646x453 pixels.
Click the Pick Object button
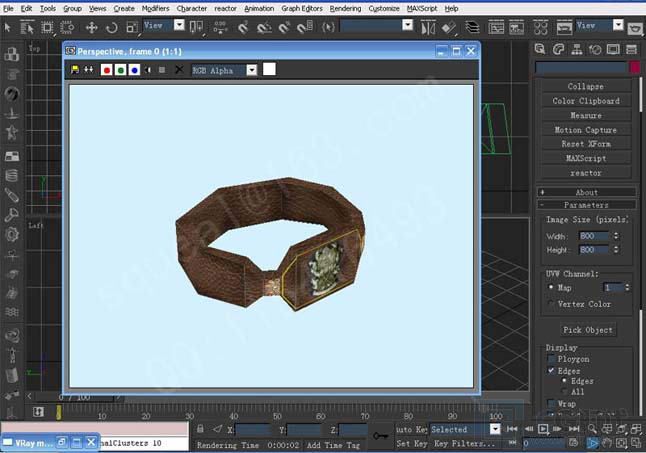[587, 330]
